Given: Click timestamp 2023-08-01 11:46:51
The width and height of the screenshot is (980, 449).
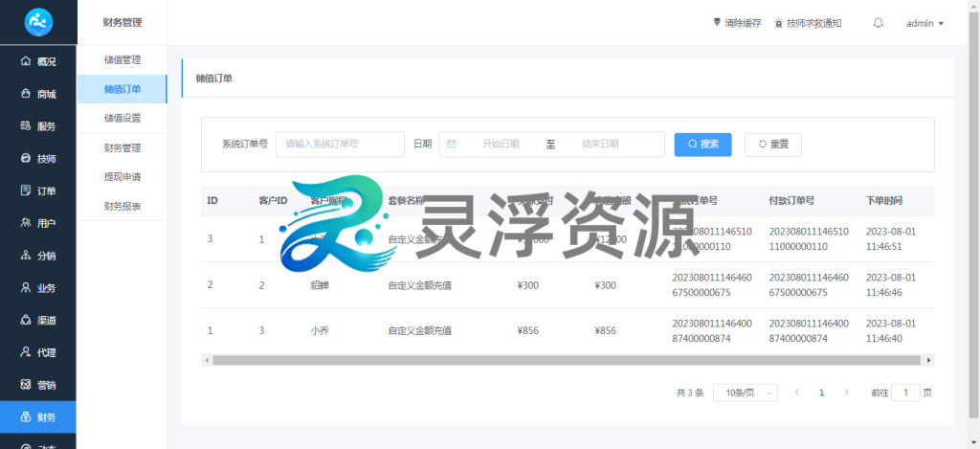Looking at the screenshot, I should [x=891, y=239].
